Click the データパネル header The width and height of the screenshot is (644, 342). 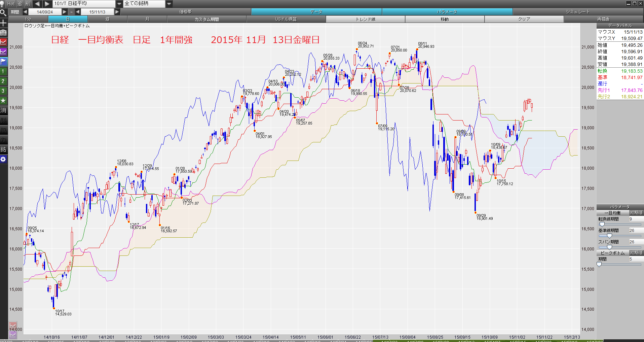pos(620,26)
